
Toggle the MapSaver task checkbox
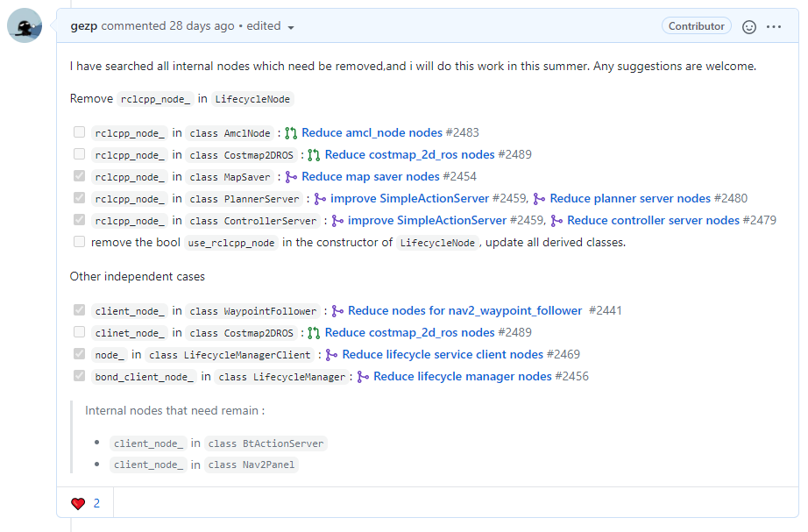80,176
